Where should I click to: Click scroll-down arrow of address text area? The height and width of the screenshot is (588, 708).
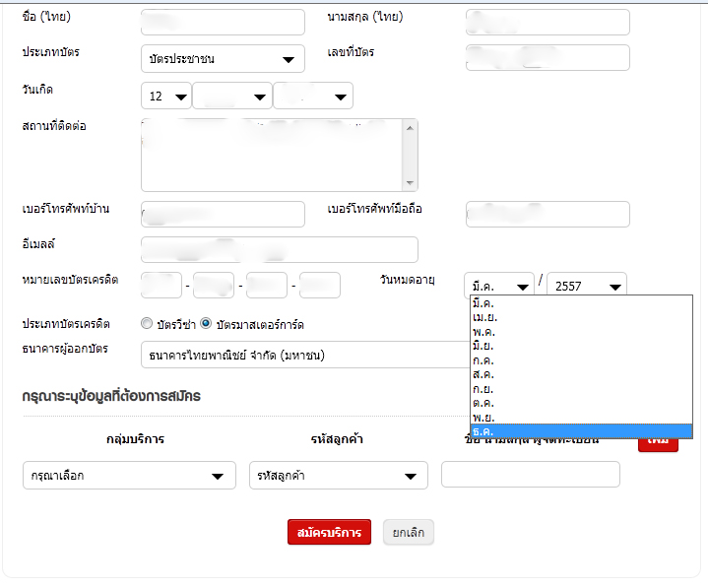(410, 183)
